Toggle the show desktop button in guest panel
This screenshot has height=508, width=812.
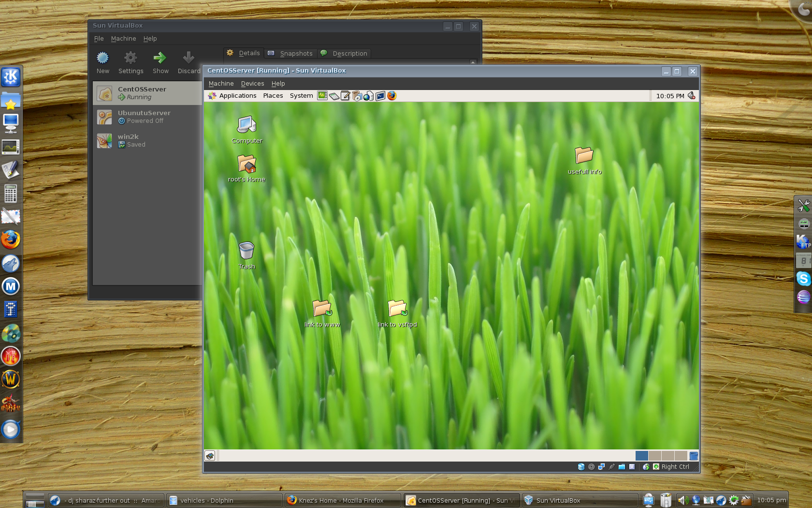pyautogui.click(x=210, y=456)
